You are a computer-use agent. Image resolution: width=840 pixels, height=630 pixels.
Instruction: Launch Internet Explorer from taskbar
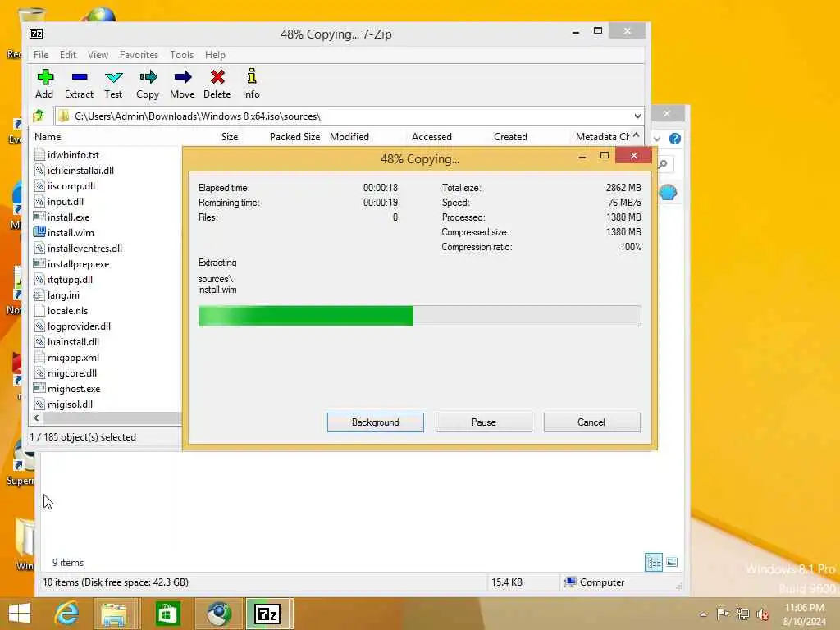[67, 614]
